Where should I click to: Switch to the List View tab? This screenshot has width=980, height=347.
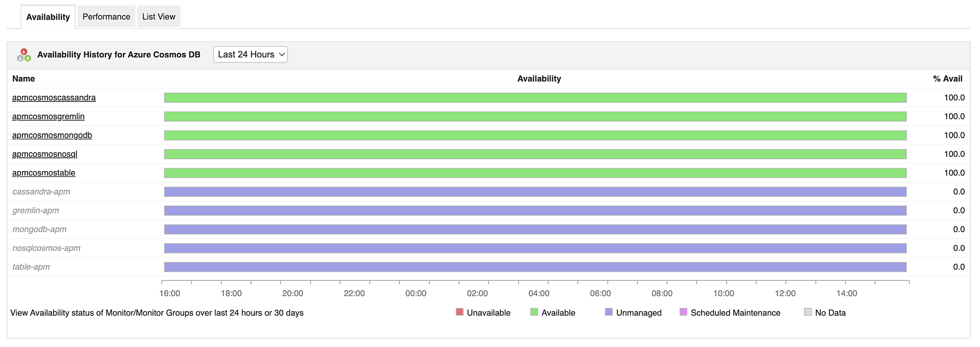(159, 17)
